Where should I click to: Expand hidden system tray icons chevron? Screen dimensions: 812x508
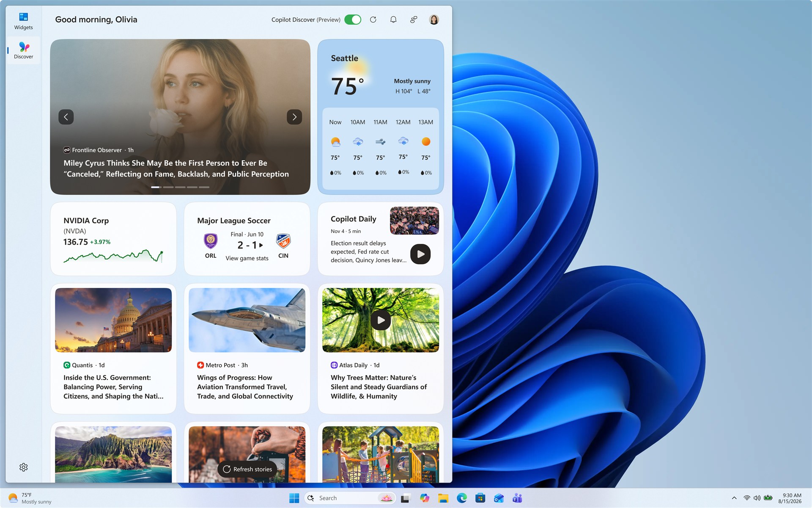[734, 498]
